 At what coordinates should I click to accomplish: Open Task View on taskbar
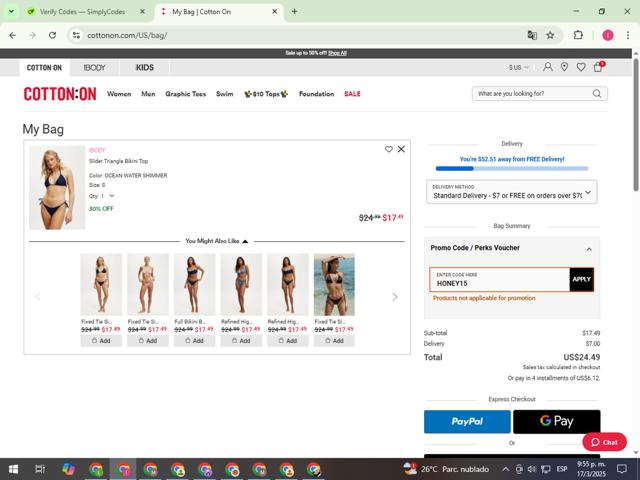pos(40,469)
